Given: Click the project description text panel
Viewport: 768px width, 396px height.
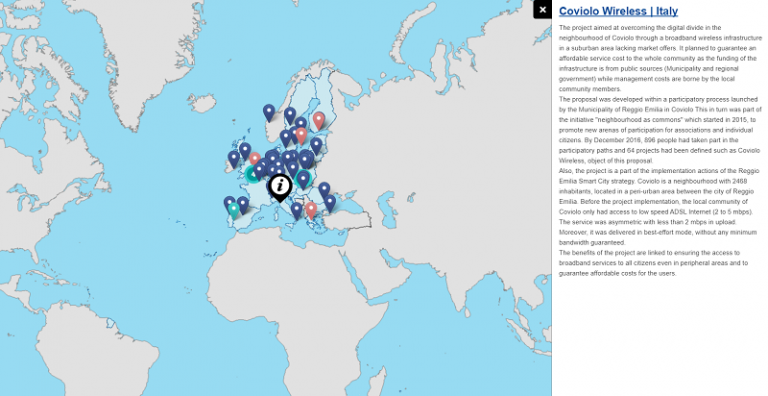Looking at the screenshot, I should 660,150.
